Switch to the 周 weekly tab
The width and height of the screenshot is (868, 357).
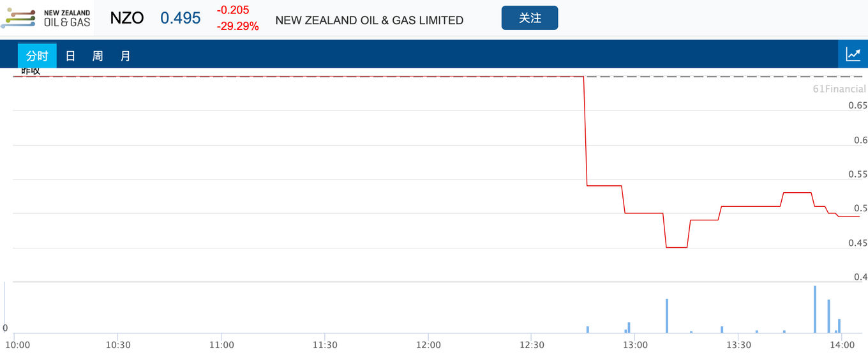pyautogui.click(x=98, y=56)
